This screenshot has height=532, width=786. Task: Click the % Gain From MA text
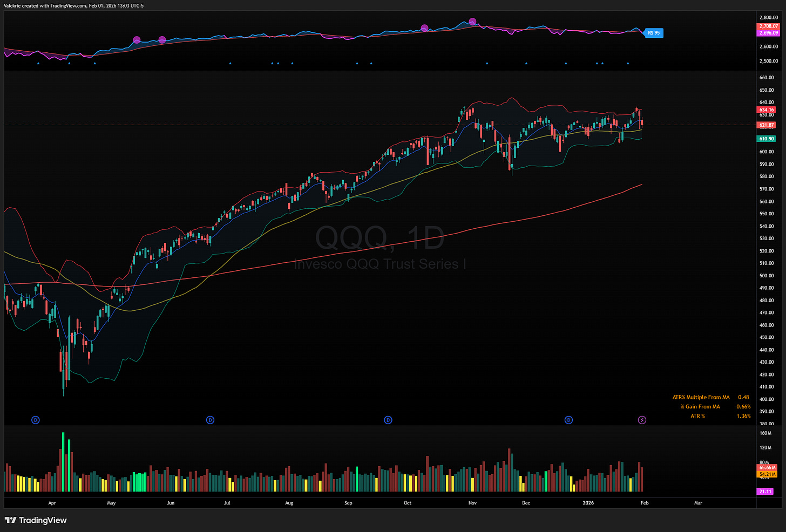700,407
